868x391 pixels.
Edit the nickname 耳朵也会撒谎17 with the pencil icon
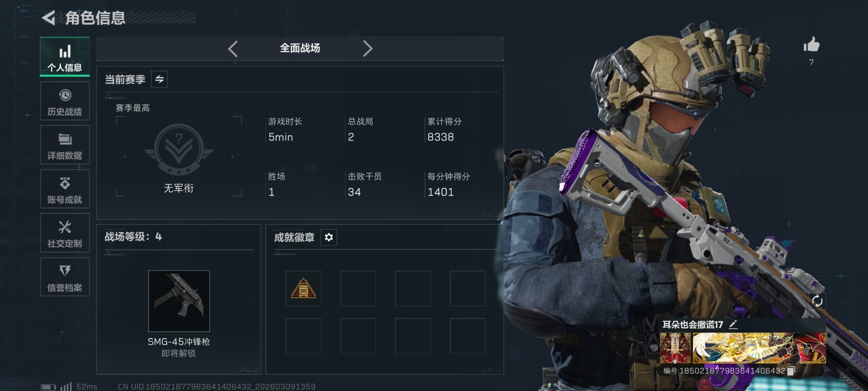coord(733,324)
